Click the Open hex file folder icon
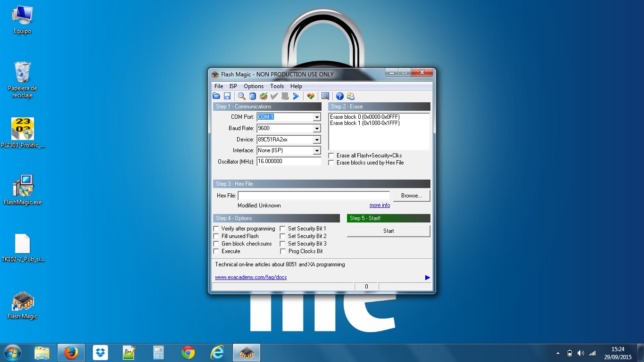The width and height of the screenshot is (644, 362). 216,96
